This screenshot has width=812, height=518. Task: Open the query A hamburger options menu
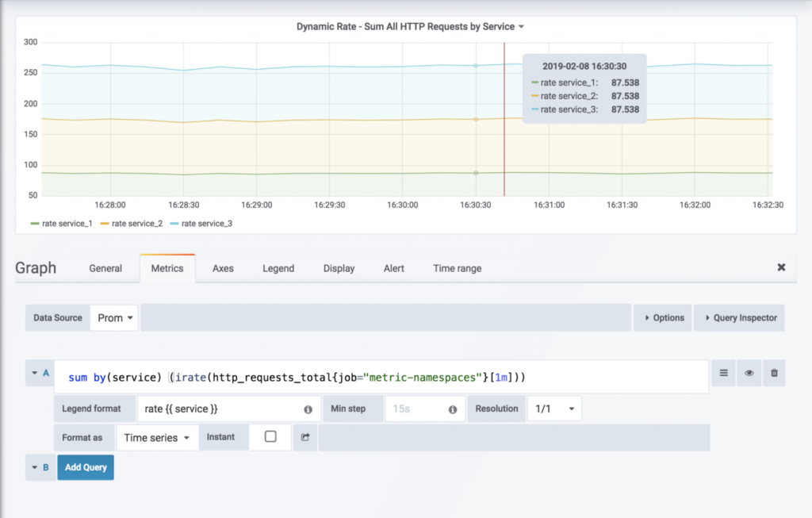click(723, 373)
